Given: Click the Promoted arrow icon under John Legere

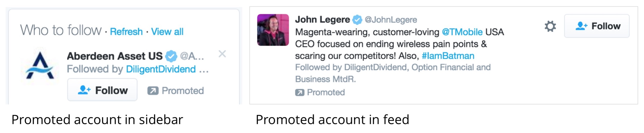Looking at the screenshot, I should click(300, 92).
